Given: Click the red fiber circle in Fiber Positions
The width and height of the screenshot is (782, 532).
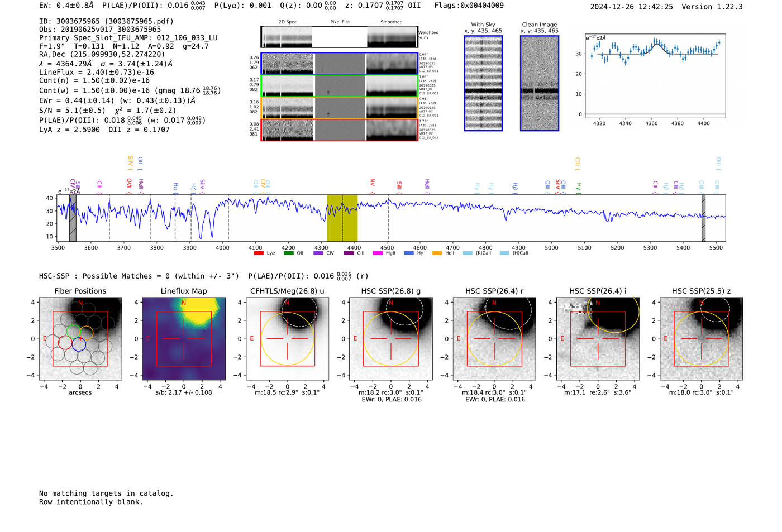Looking at the screenshot, I should [65, 342].
